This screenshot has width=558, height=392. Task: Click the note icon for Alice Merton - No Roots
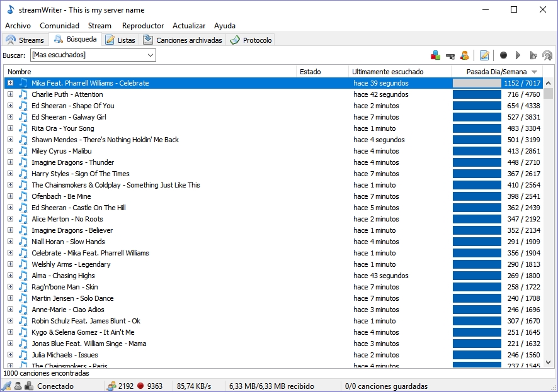click(x=23, y=219)
